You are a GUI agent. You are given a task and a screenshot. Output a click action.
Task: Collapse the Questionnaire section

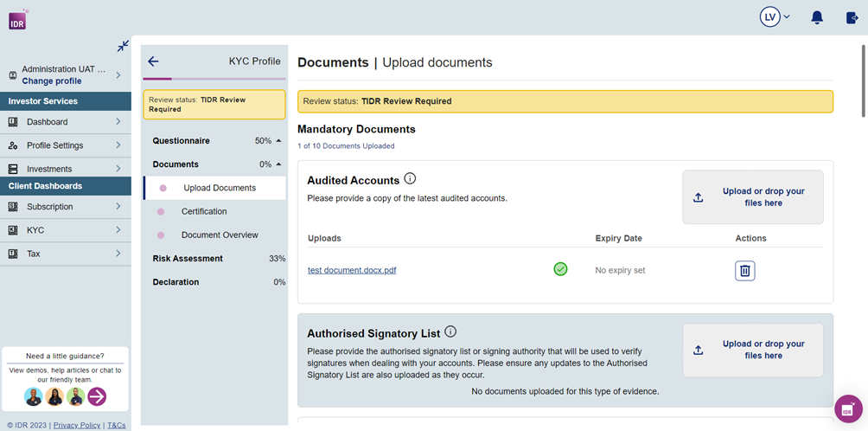coord(278,141)
